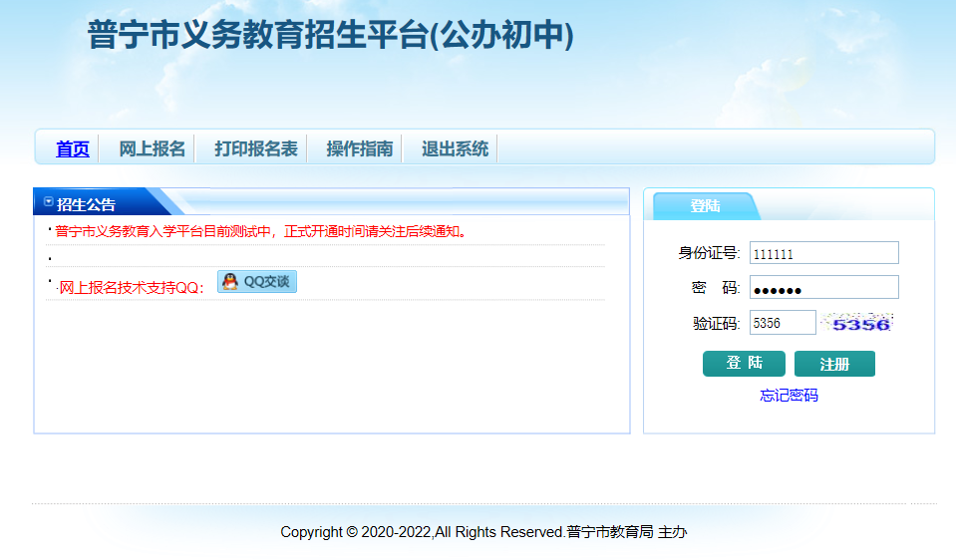Focus the 身份证号 input field
Screen dimensions: 956x560
(x=823, y=253)
